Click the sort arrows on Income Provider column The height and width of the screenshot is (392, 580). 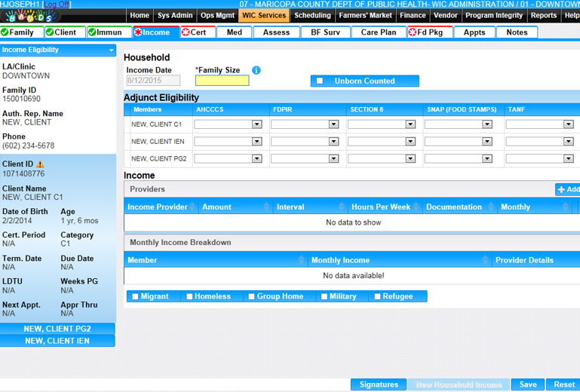point(192,207)
